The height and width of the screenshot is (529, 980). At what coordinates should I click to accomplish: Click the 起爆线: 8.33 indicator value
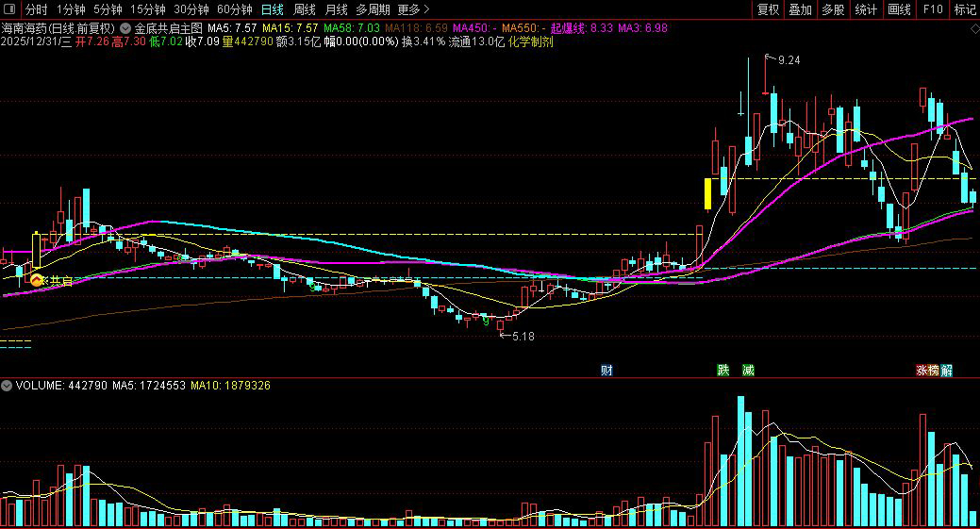[x=582, y=28]
